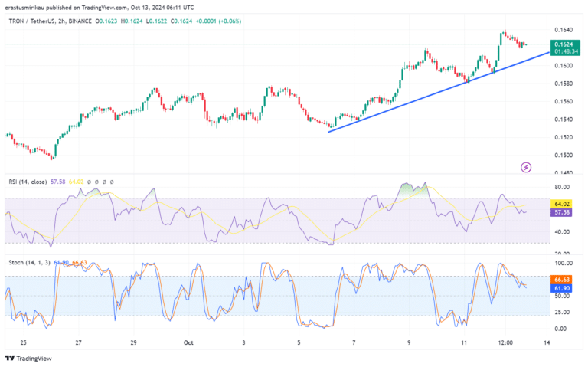
Task: Click the RSI (14, close) indicator label
Action: coord(26,182)
